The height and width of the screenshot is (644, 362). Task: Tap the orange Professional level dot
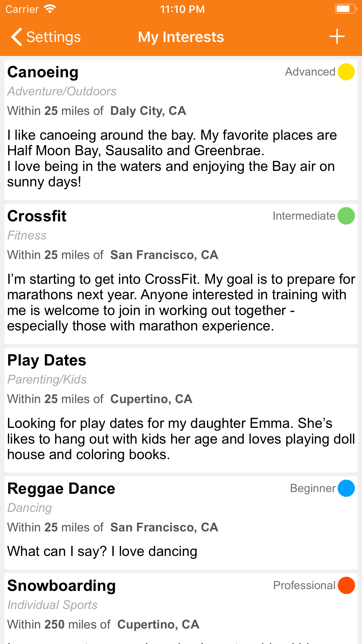346,585
